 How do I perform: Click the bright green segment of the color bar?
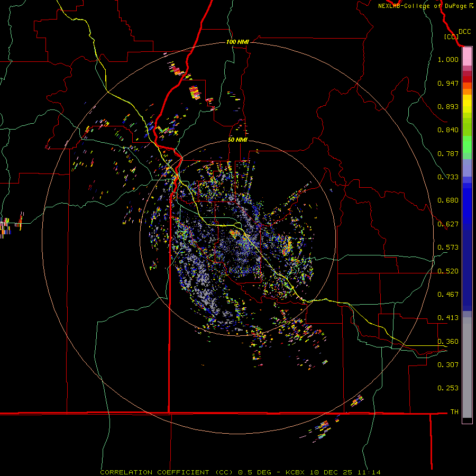tap(467, 144)
